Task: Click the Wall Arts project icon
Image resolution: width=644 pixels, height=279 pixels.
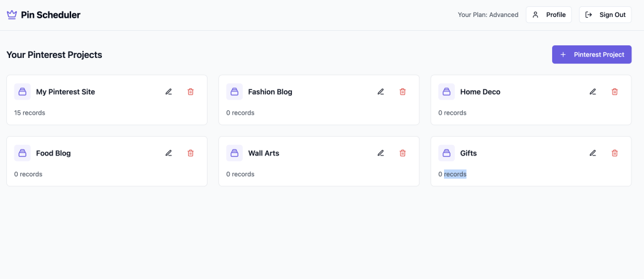Action: [x=235, y=153]
